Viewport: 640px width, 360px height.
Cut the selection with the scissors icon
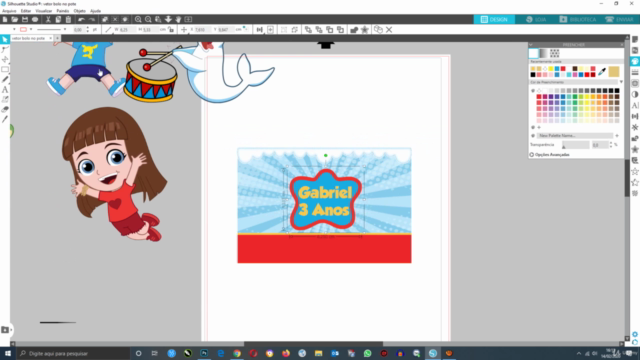tap(48, 19)
